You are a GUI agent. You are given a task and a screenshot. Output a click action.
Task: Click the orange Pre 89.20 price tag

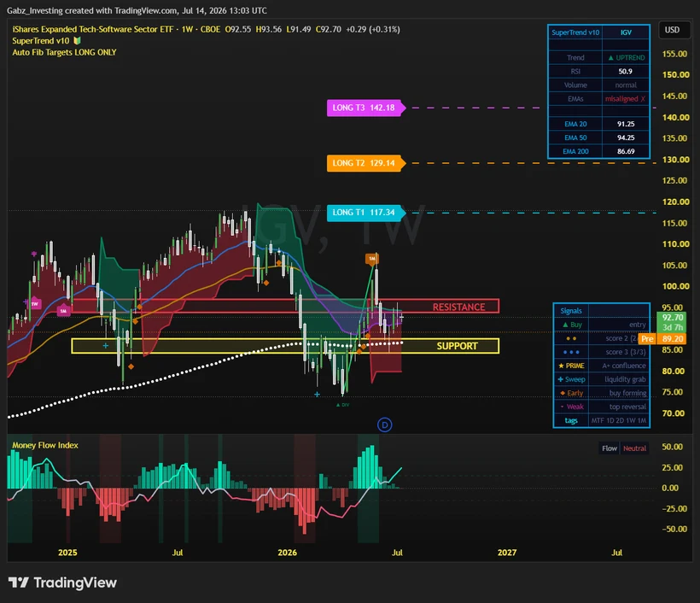pyautogui.click(x=662, y=338)
